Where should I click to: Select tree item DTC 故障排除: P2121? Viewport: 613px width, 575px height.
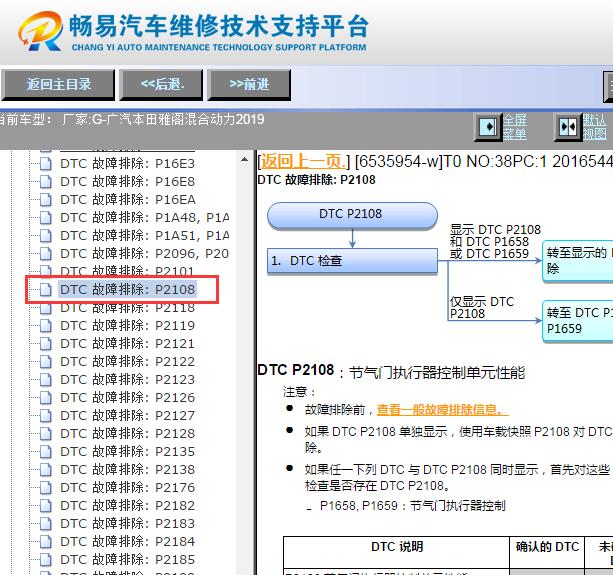tap(127, 343)
